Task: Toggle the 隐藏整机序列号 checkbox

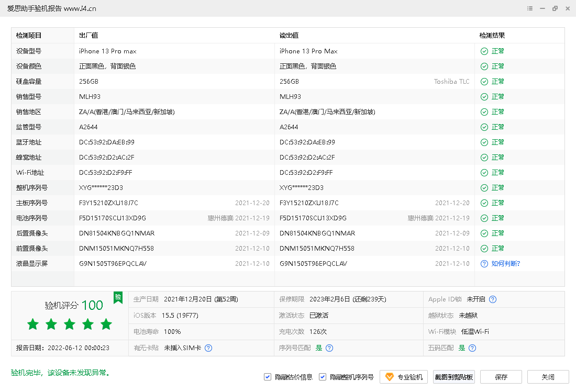Action: point(323,377)
